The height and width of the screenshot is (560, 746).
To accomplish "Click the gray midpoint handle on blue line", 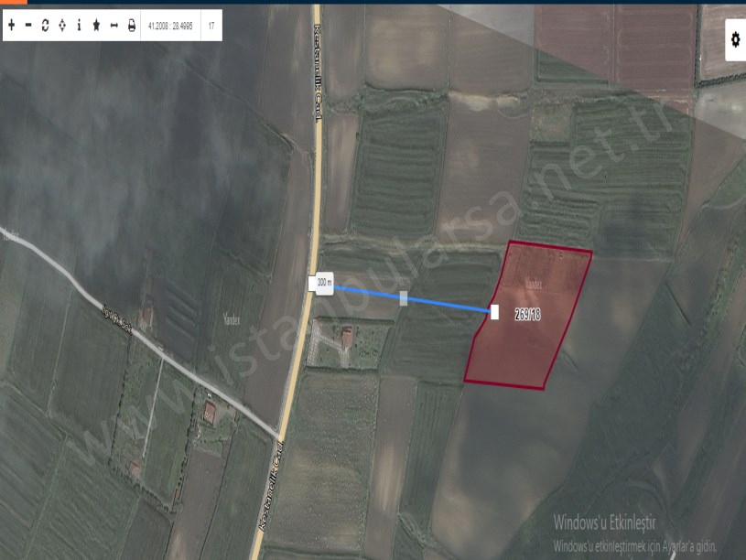I will [x=404, y=298].
